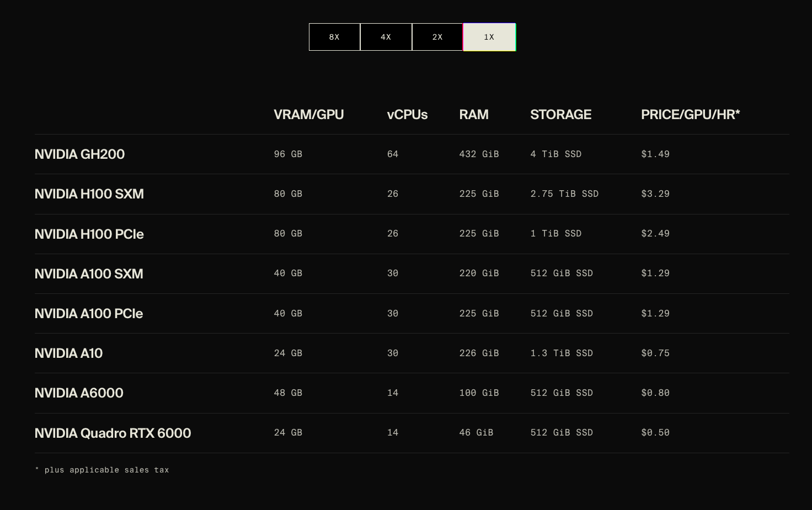Switch to the 2X GPU count tab
This screenshot has width=812, height=510.
pyautogui.click(x=437, y=37)
